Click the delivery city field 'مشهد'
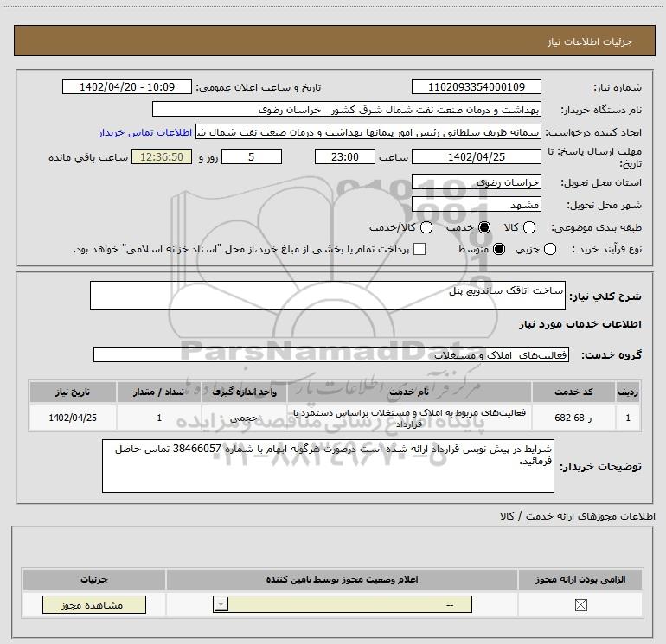The image size is (666, 644). (476, 205)
